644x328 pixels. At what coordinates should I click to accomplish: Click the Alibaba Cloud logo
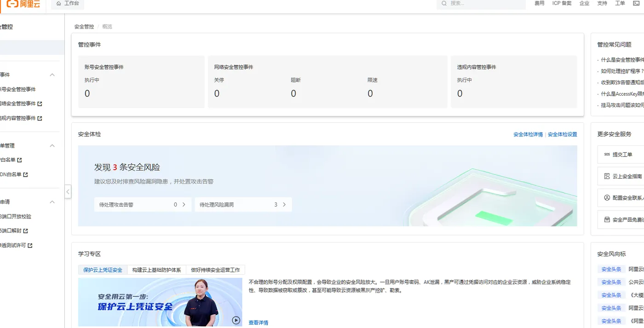(x=23, y=4)
